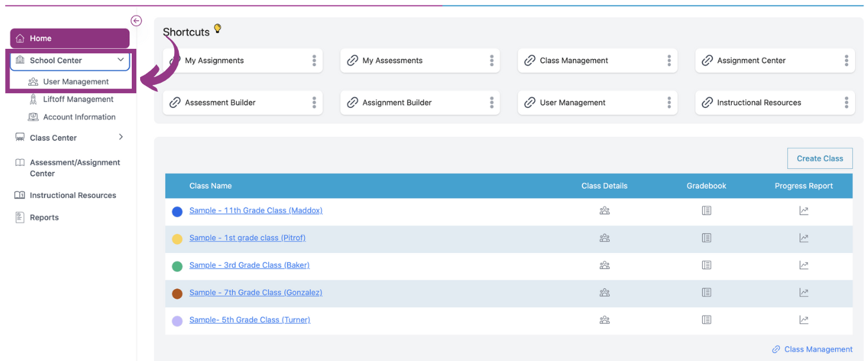Open gradebook for 3rd Grade Class (Baker)
The height and width of the screenshot is (361, 868).
pos(707,265)
